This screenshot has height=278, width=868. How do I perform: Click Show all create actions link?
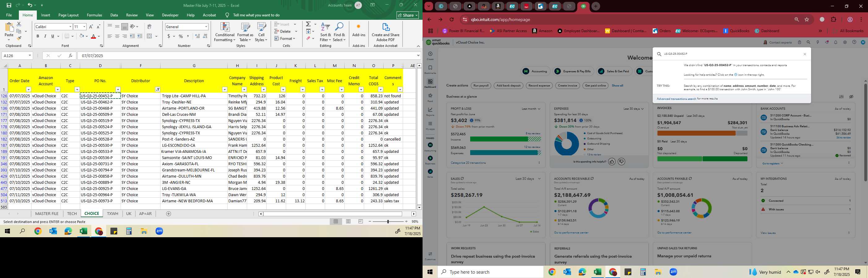click(617, 86)
